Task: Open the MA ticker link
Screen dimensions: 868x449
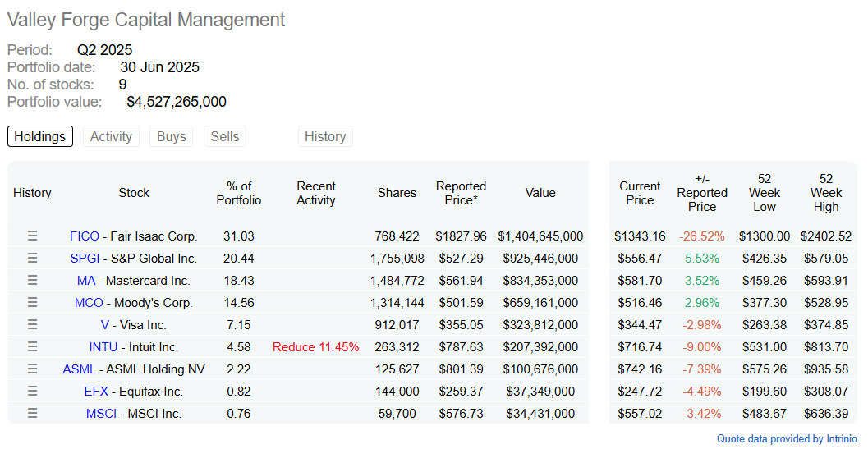Action: click(85, 281)
